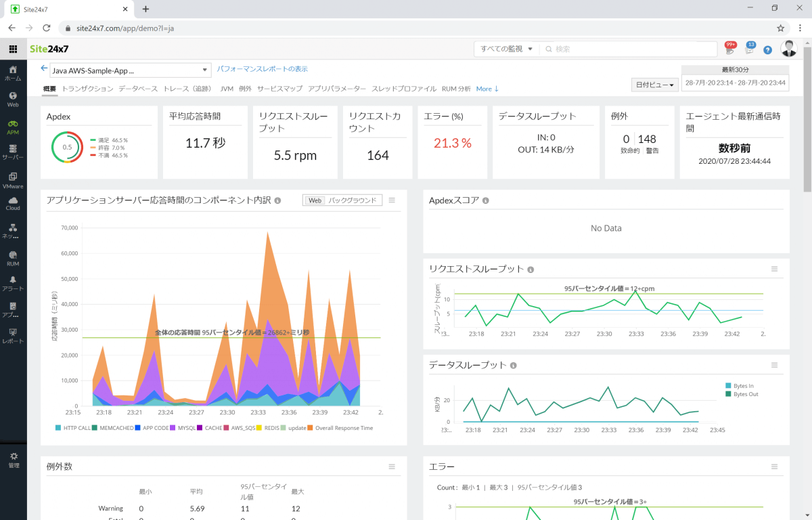Viewport: 812px width, 520px height.
Task: Switch to the JVM tab
Action: (227, 89)
